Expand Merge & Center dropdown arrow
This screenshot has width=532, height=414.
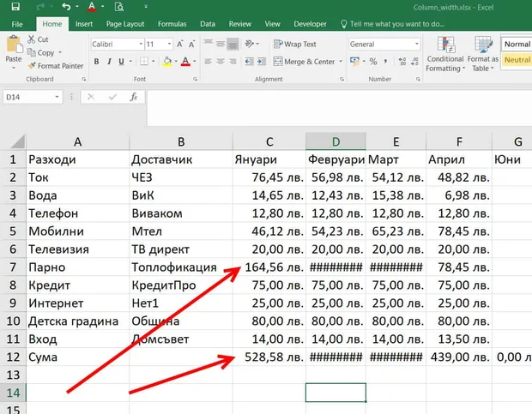[341, 62]
